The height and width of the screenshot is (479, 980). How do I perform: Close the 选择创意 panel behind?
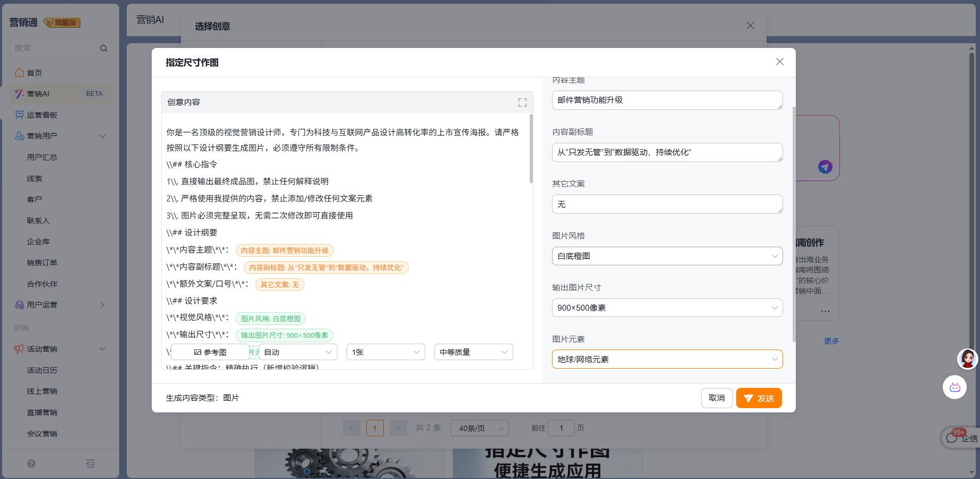pyautogui.click(x=751, y=26)
